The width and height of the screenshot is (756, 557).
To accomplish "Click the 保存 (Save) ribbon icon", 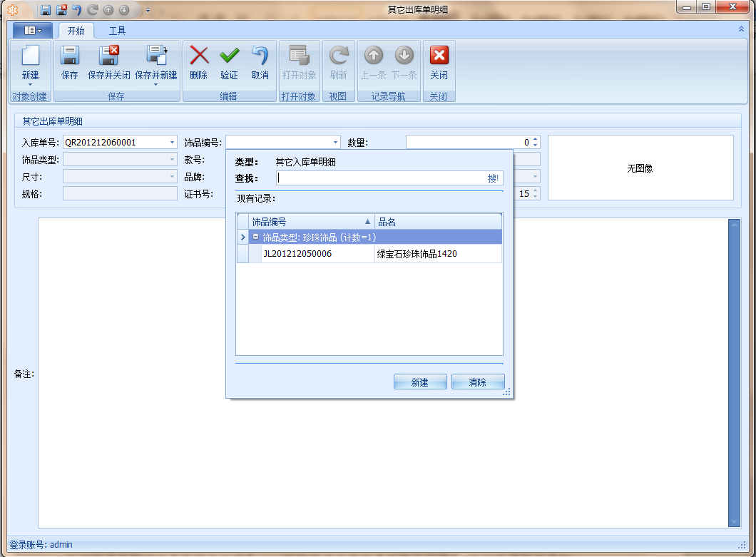I will [69, 56].
